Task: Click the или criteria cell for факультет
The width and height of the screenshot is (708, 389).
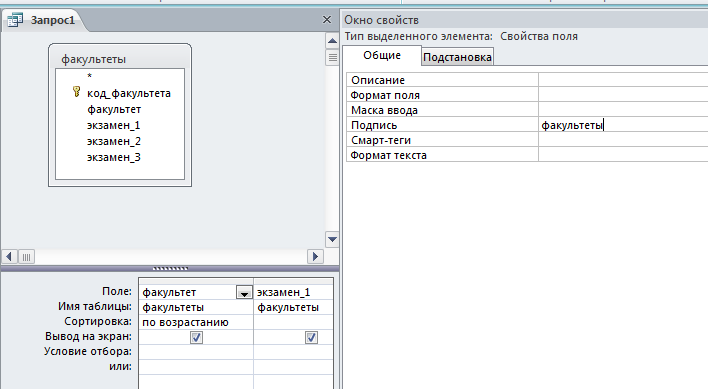Action: (x=196, y=366)
